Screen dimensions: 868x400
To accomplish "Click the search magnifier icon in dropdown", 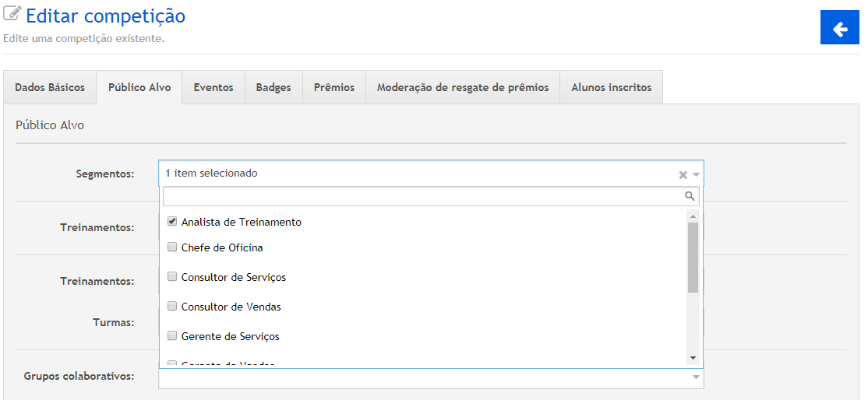I will pos(689,196).
